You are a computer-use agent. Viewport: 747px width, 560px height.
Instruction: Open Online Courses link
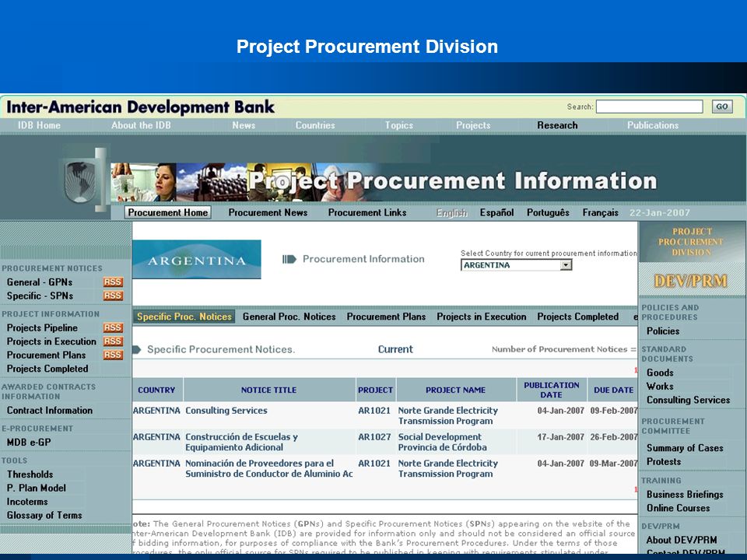click(678, 508)
